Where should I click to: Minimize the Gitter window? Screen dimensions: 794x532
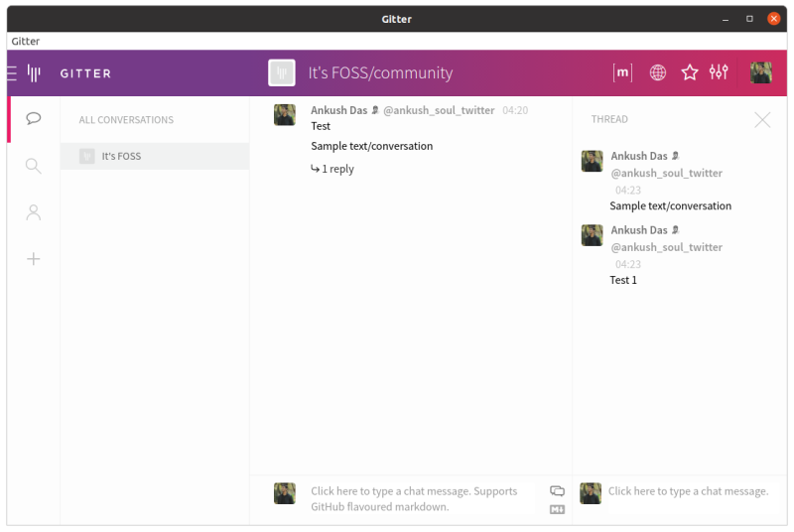coord(726,19)
